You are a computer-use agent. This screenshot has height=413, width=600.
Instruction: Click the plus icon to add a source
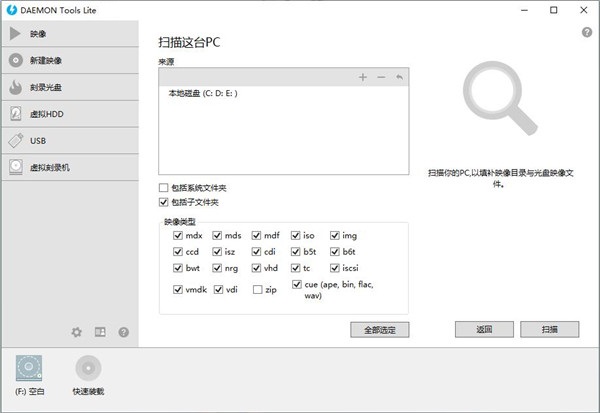pos(362,77)
